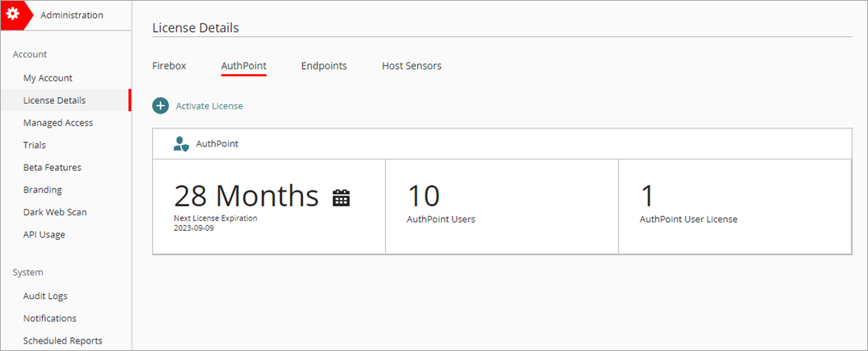The width and height of the screenshot is (868, 351).
Task: Open Scheduled Reports
Action: [x=62, y=340]
